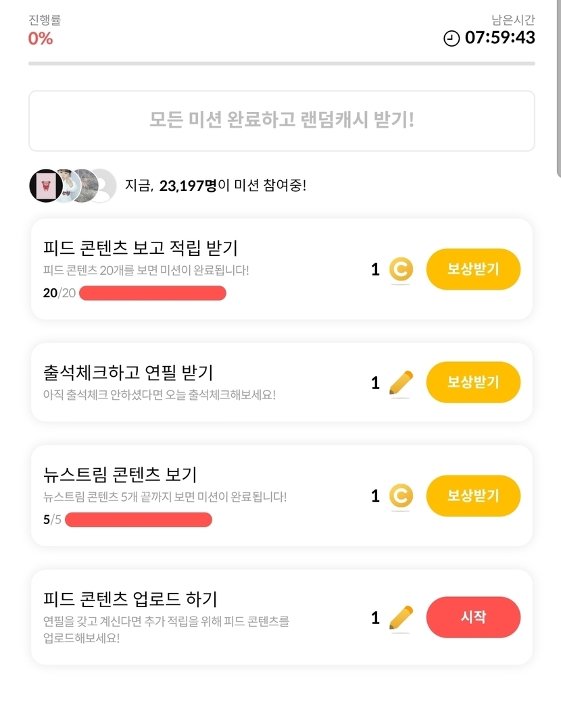Click the page scrollbar on right edge

(x=558, y=88)
